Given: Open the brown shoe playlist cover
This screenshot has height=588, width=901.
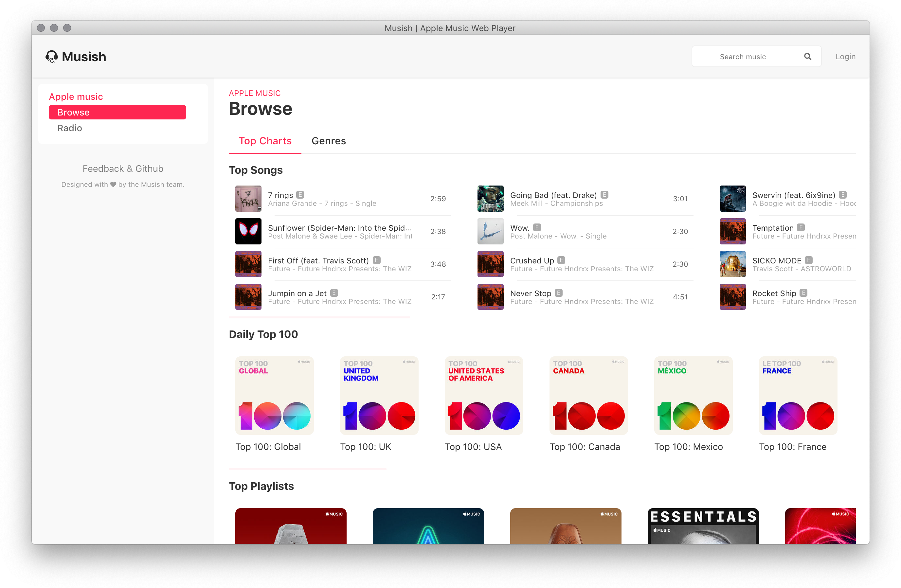Looking at the screenshot, I should pos(566,526).
